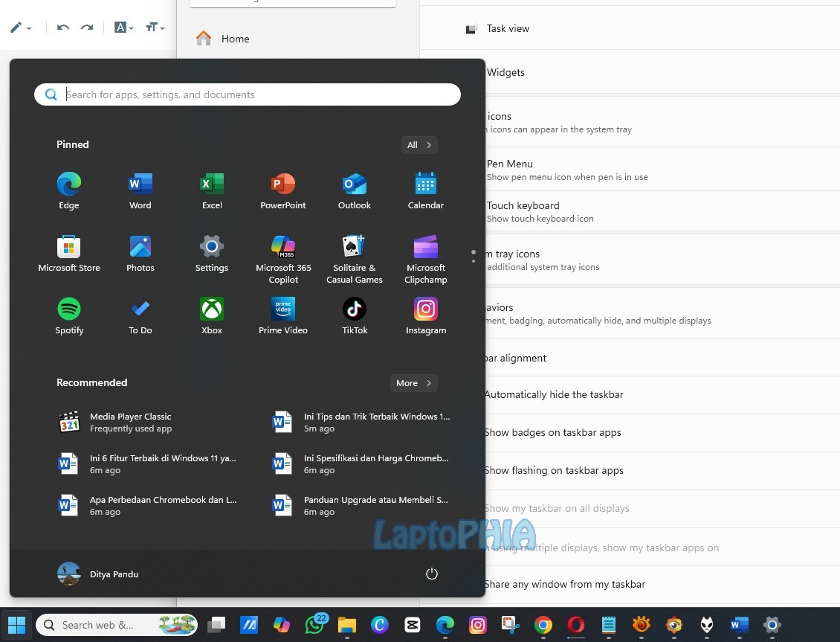Switch to Word on the taskbar
The width and height of the screenshot is (840, 642).
click(x=740, y=625)
